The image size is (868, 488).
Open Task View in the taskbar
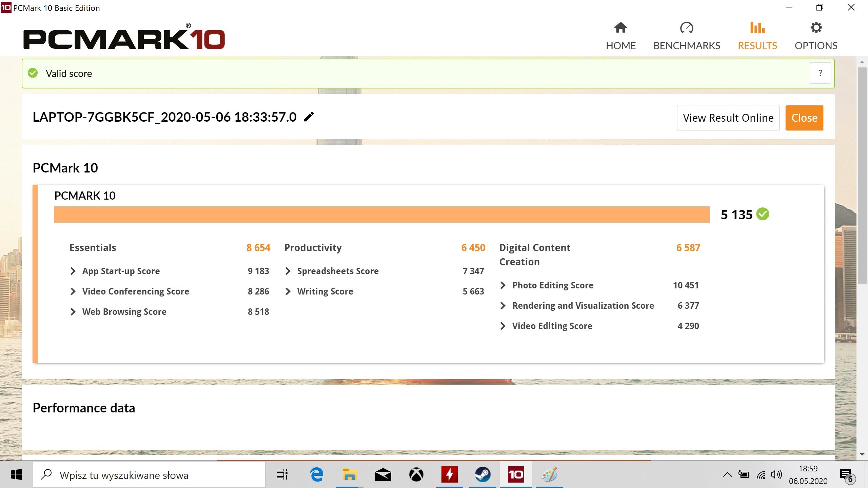[282, 474]
